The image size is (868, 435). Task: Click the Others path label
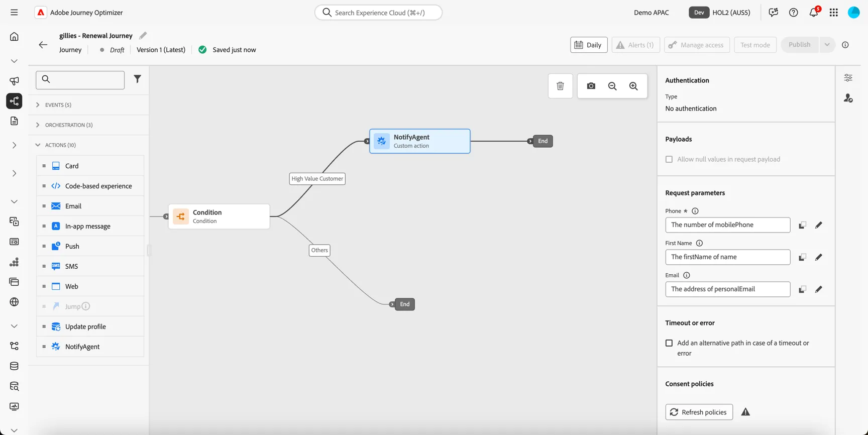[x=319, y=250]
